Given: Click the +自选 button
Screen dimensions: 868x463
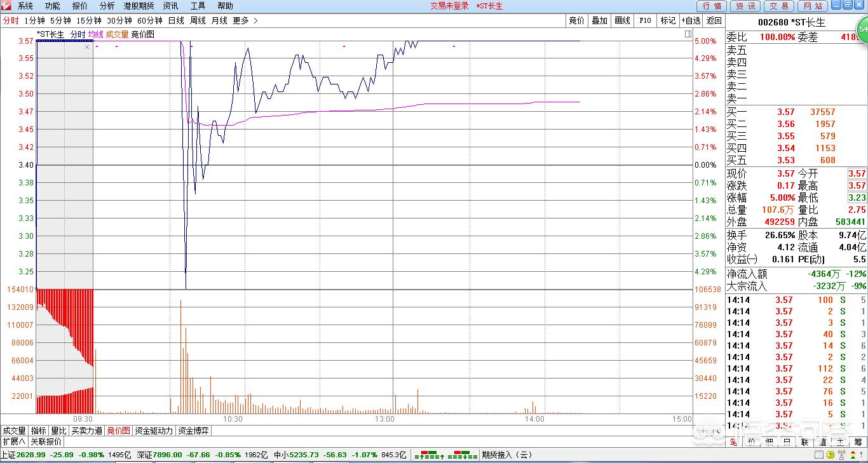Looking at the screenshot, I should pos(691,20).
